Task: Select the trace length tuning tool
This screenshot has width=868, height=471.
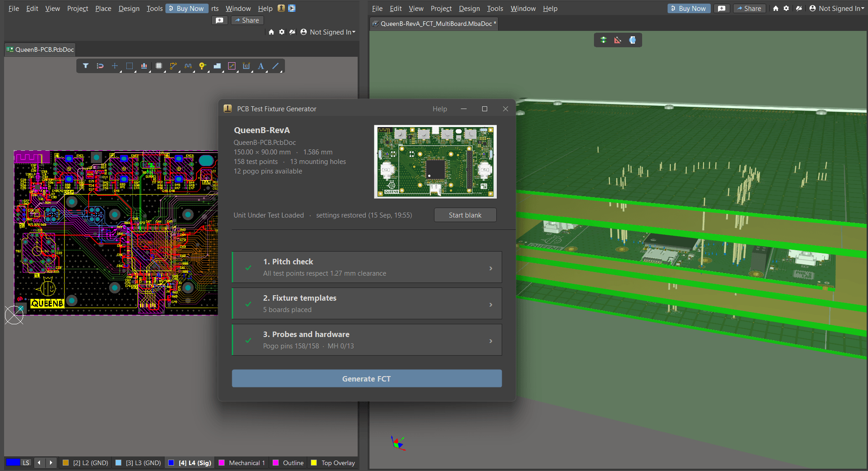Action: pos(188,66)
